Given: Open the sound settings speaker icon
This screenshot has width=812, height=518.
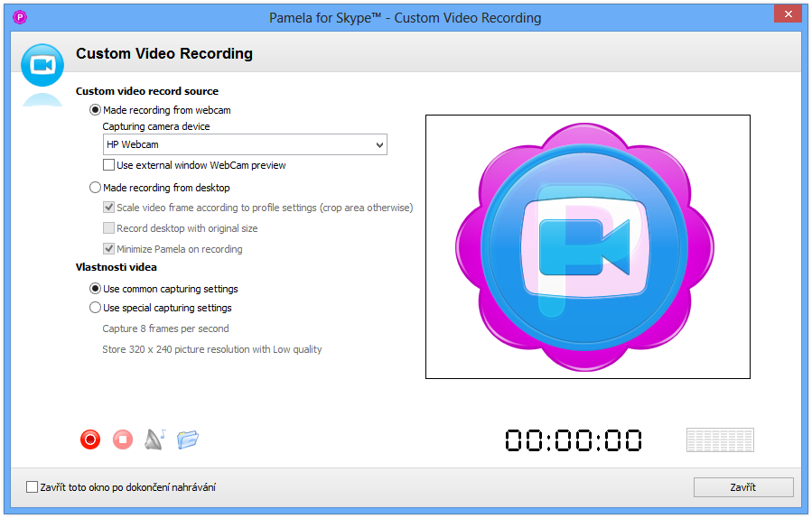Looking at the screenshot, I should click(154, 439).
